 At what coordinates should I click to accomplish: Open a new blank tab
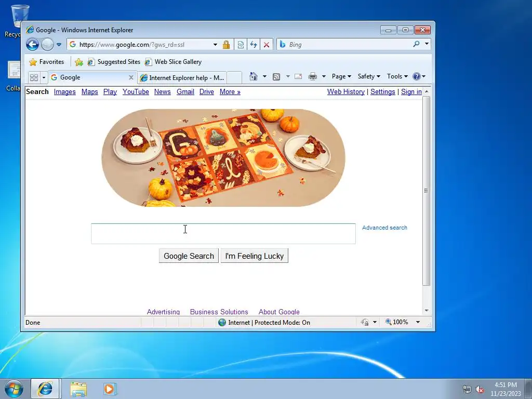click(234, 78)
